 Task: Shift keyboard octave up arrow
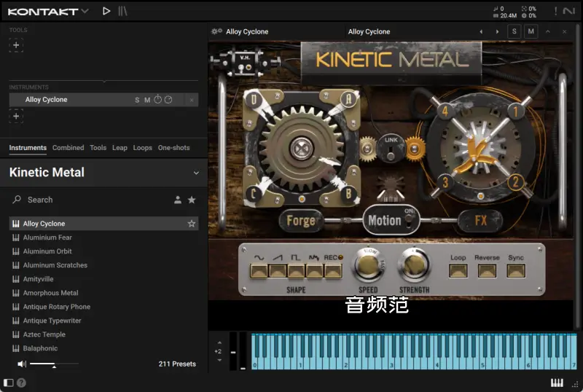coord(219,342)
